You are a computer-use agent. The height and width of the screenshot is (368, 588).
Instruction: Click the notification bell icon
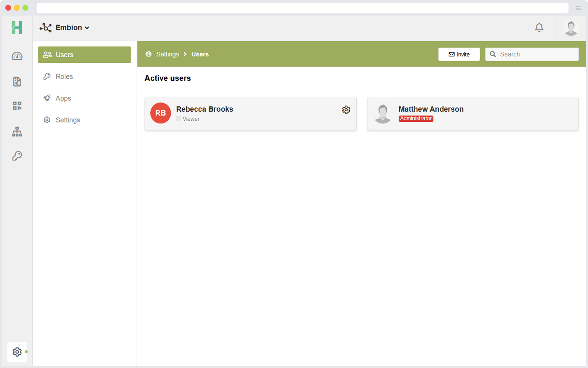pos(539,28)
